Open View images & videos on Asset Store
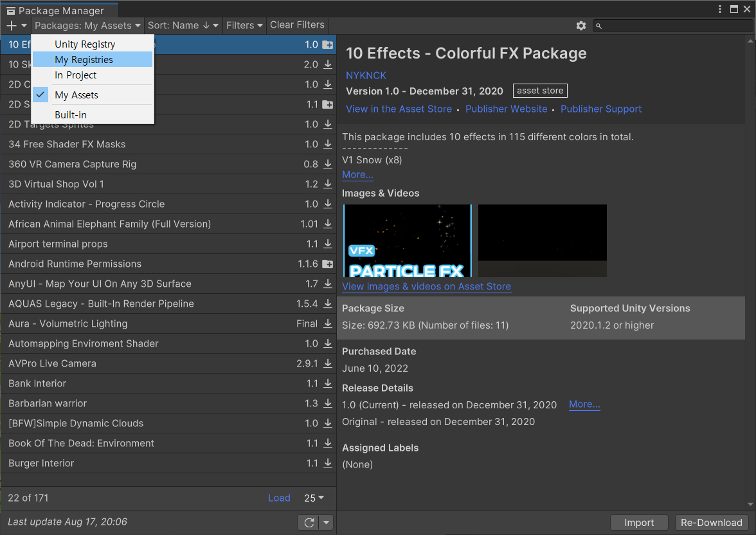 426,287
